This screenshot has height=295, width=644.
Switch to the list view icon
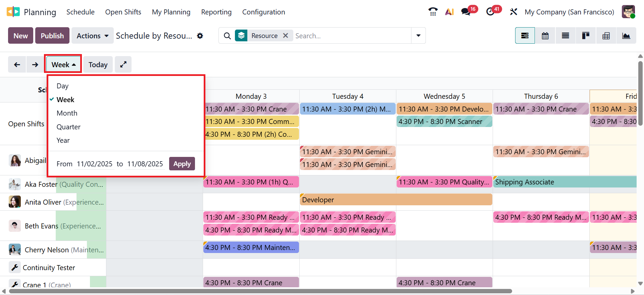coord(565,36)
